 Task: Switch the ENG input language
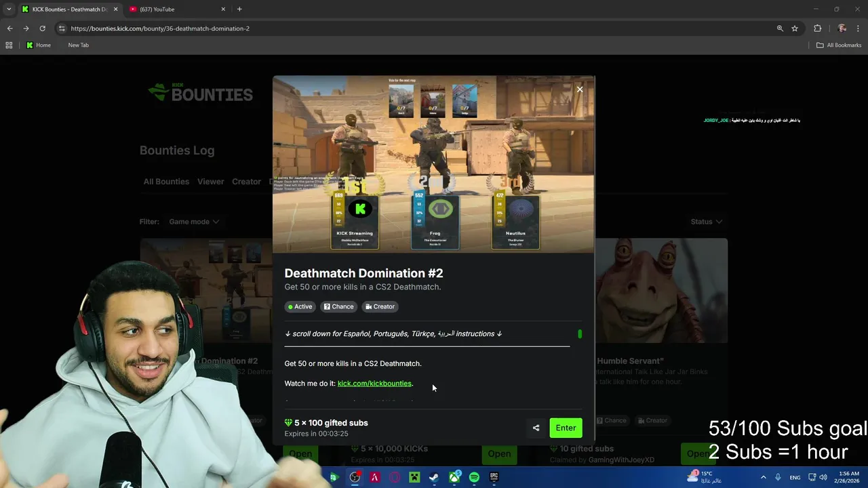[795, 477]
